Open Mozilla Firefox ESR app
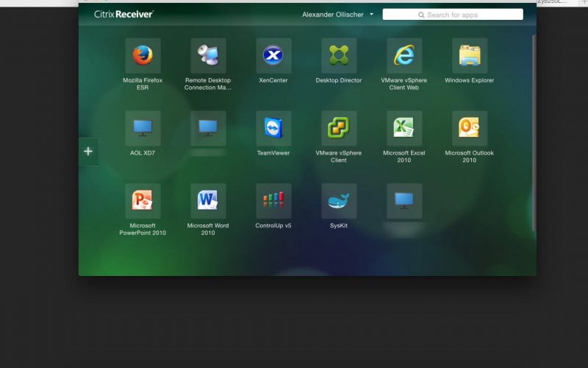Image resolution: width=588 pixels, height=368 pixels. 143,56
